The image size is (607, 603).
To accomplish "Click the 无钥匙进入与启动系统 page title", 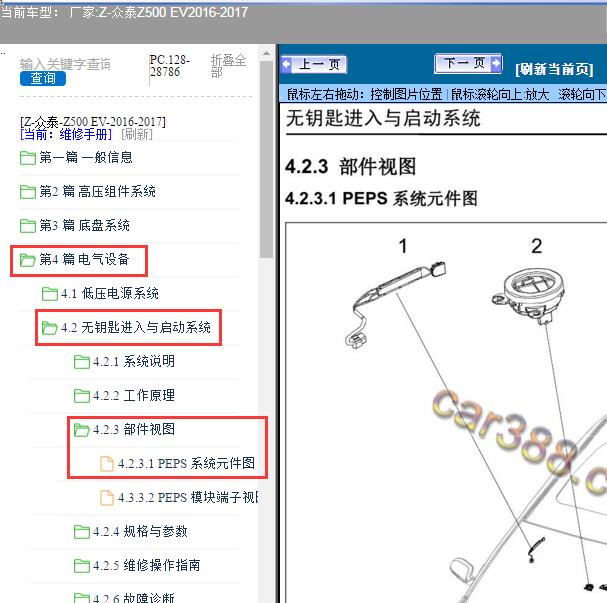I will tap(383, 118).
